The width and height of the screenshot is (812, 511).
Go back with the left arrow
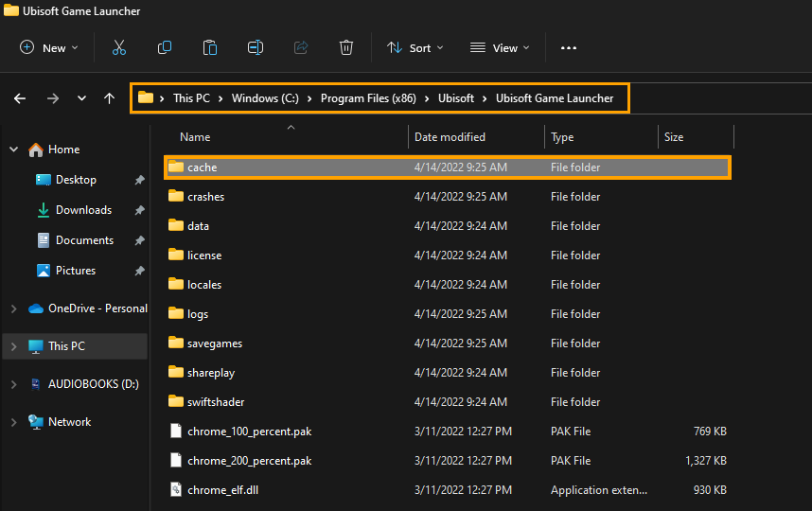click(x=20, y=98)
